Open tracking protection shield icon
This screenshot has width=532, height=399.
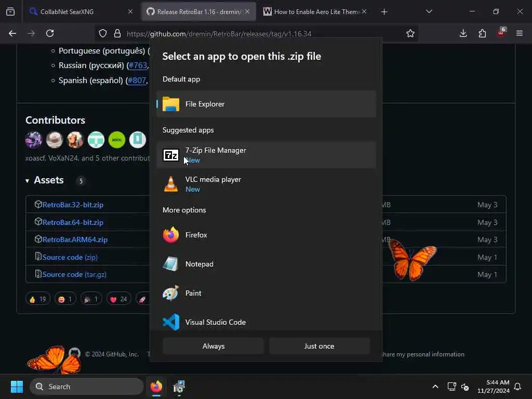103,33
